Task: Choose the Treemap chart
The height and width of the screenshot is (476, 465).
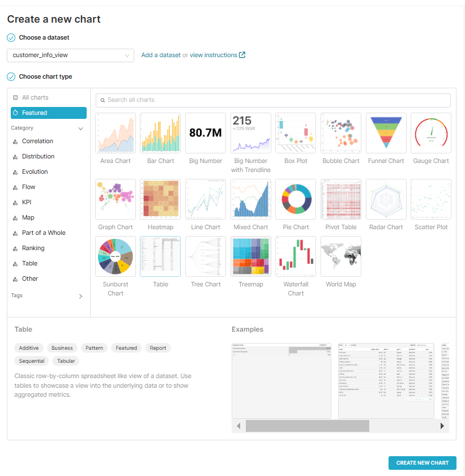Action: (x=250, y=256)
